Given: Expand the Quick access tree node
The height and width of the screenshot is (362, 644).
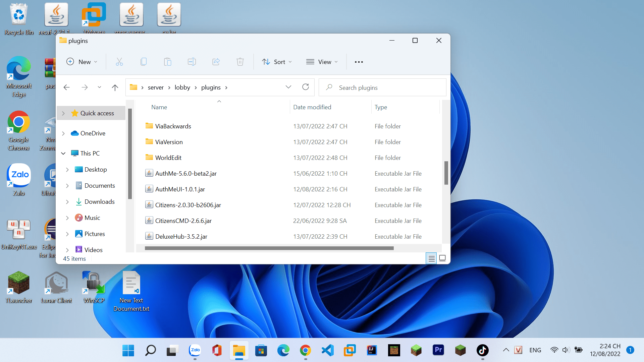Looking at the screenshot, I should click(63, 113).
